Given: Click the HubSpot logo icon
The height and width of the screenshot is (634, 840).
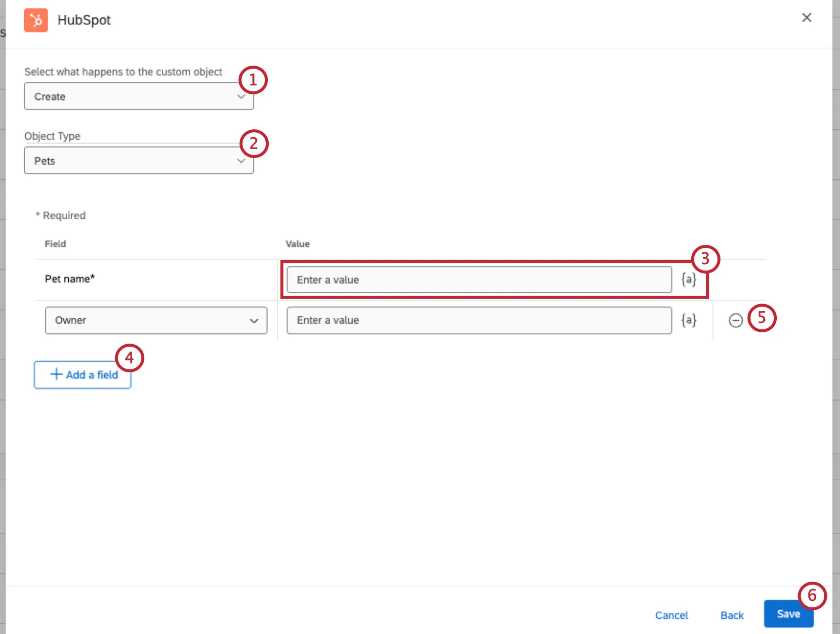Looking at the screenshot, I should tap(36, 20).
